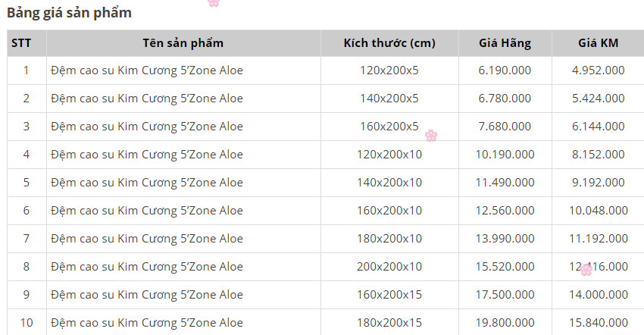Viewport: 644px width, 335px height.
Task: Click the STT column header
Action: (21, 43)
